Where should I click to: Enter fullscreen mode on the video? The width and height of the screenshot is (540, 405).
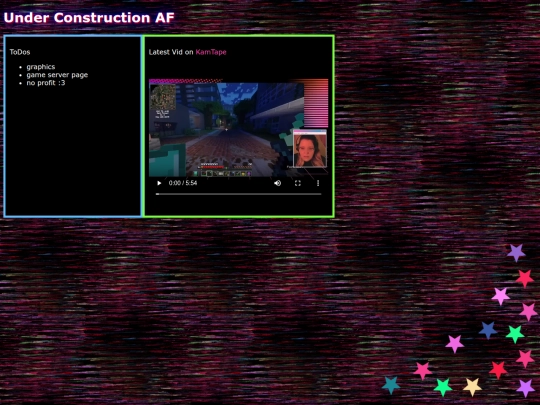298,183
